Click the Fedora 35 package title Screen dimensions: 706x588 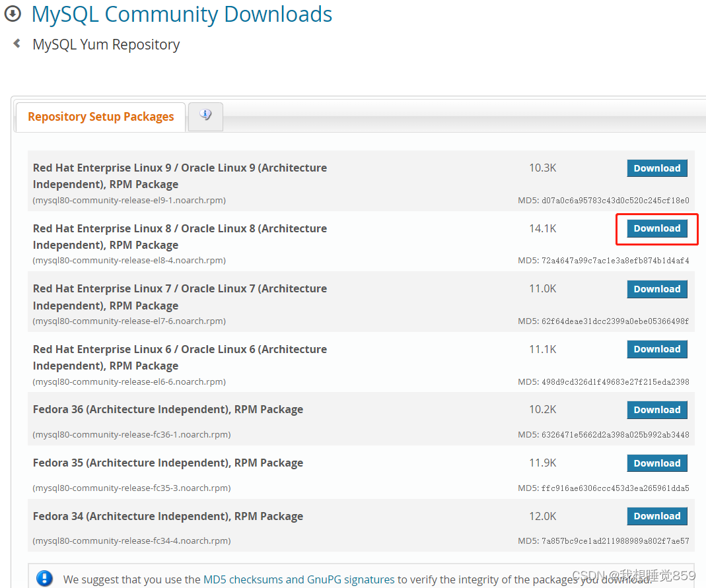coord(168,463)
